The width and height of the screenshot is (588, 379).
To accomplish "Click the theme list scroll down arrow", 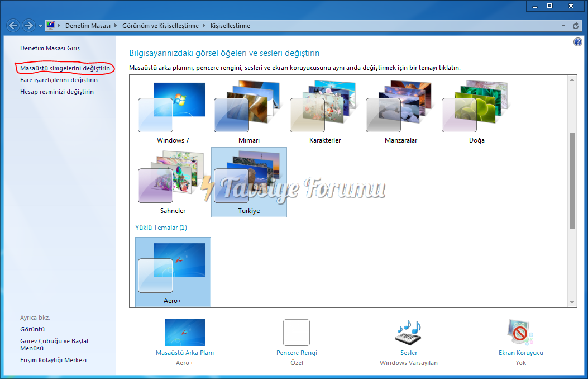I will pos(572,302).
